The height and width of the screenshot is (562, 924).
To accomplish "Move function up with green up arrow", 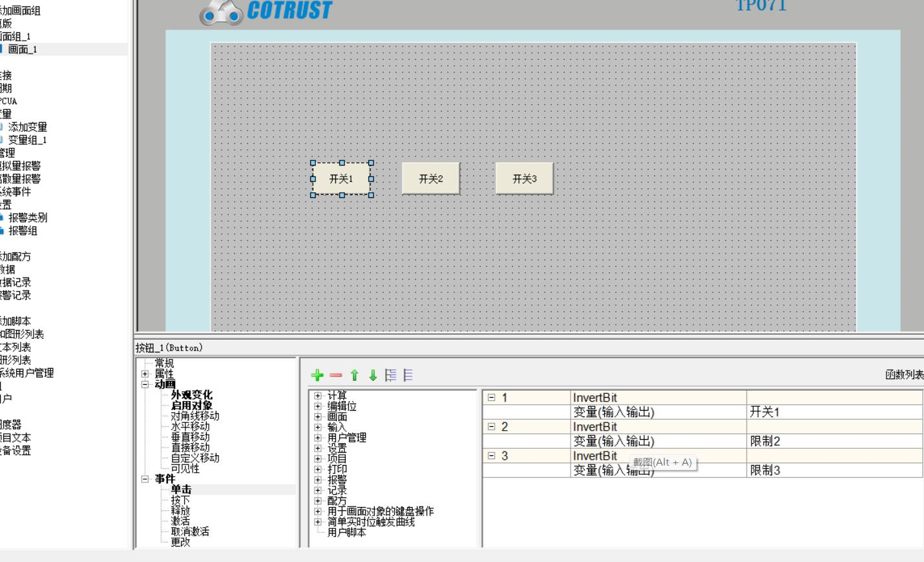I will tap(354, 375).
